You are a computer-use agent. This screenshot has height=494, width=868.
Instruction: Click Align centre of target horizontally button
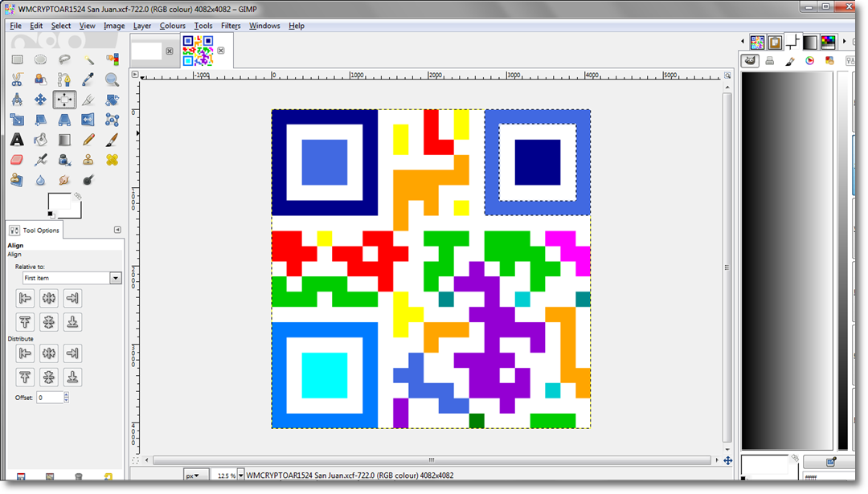click(49, 298)
